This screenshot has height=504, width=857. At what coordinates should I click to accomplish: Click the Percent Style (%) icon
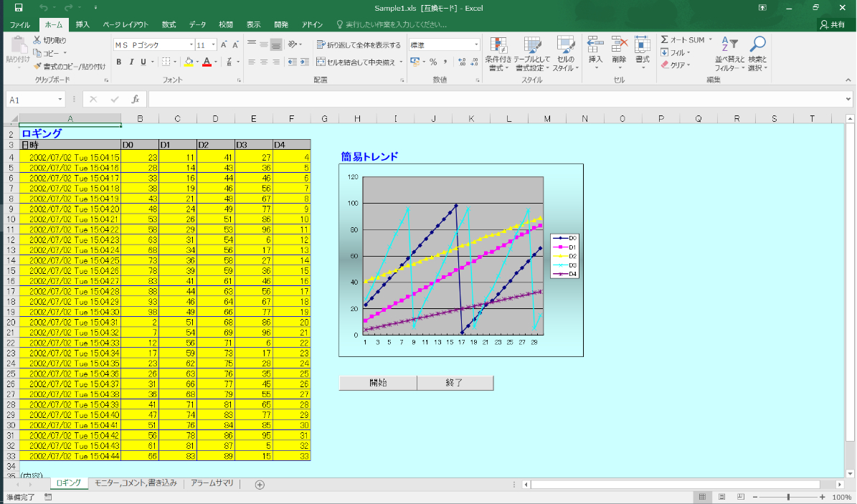434,60
